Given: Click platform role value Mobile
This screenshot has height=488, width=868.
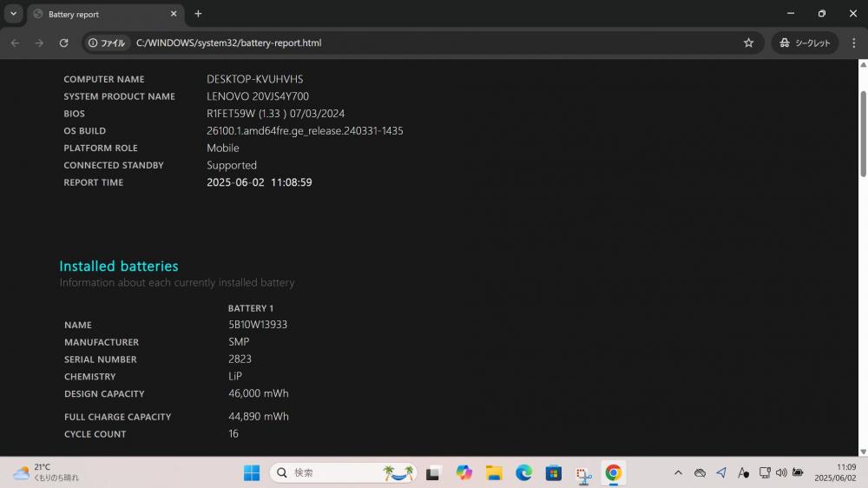Looking at the screenshot, I should pyautogui.click(x=223, y=148).
